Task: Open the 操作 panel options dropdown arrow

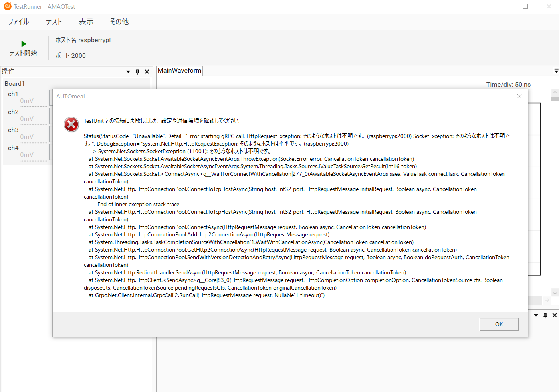Action: click(x=128, y=72)
